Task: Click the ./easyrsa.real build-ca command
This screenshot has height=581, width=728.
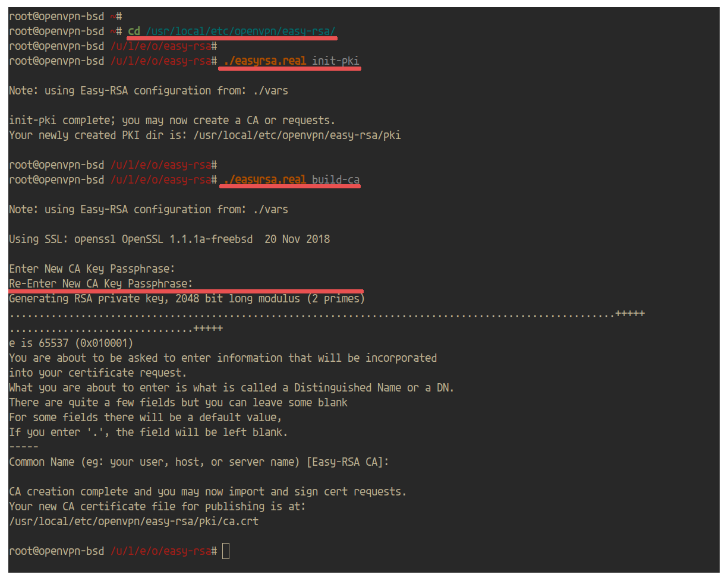Action: (x=291, y=179)
